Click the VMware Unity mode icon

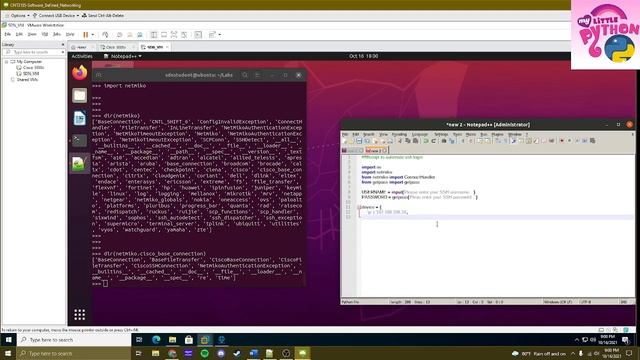[184, 35]
